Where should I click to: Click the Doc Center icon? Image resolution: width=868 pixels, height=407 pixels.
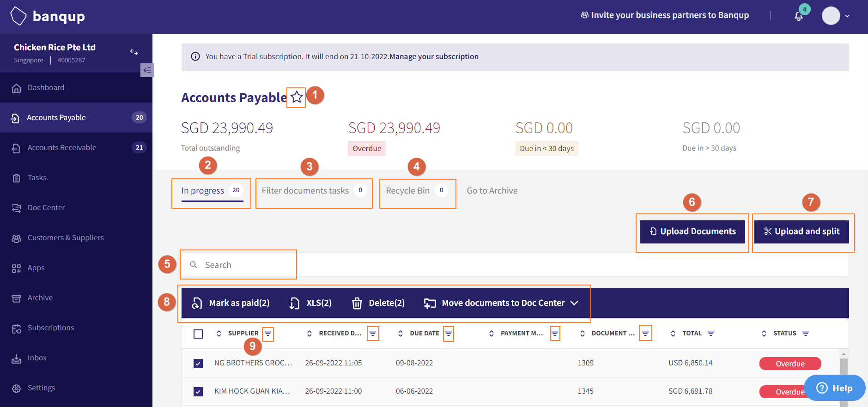coord(17,208)
